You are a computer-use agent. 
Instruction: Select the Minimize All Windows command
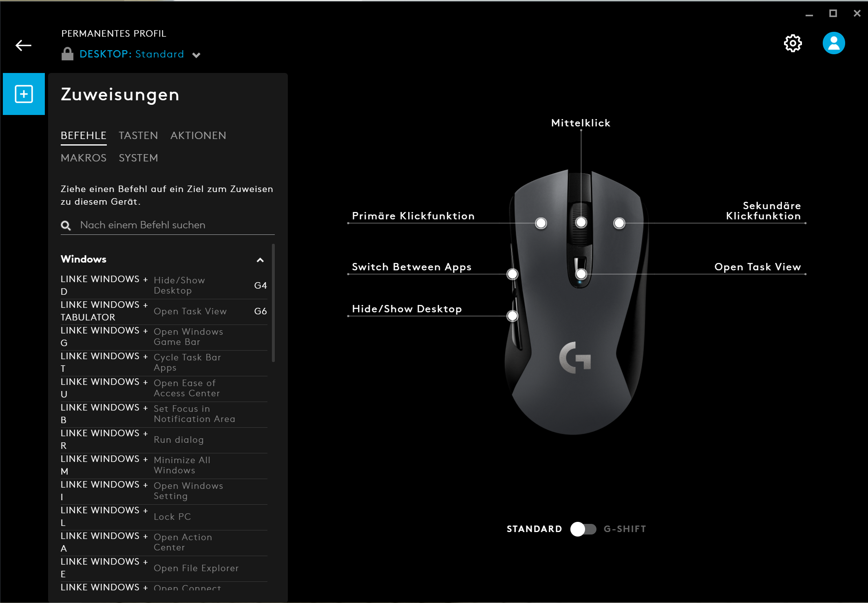point(164,466)
